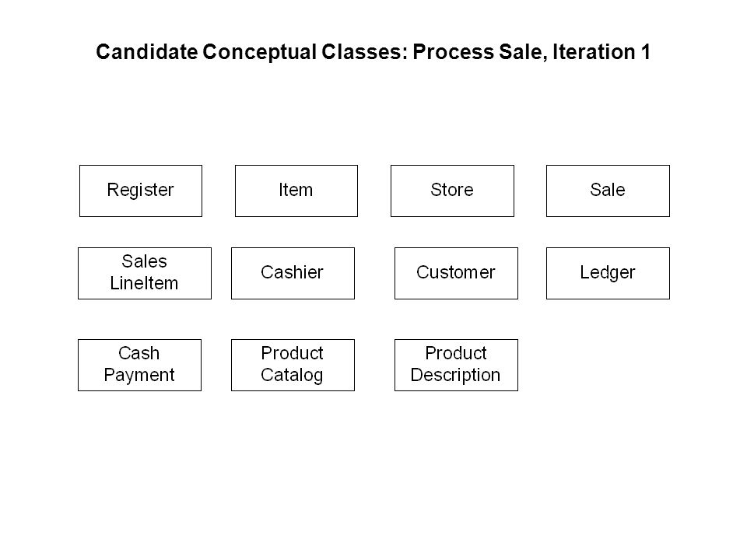Click the word "Catalog" in Product Catalog
Image resolution: width=747 pixels, height=560 pixels.
[292, 376]
